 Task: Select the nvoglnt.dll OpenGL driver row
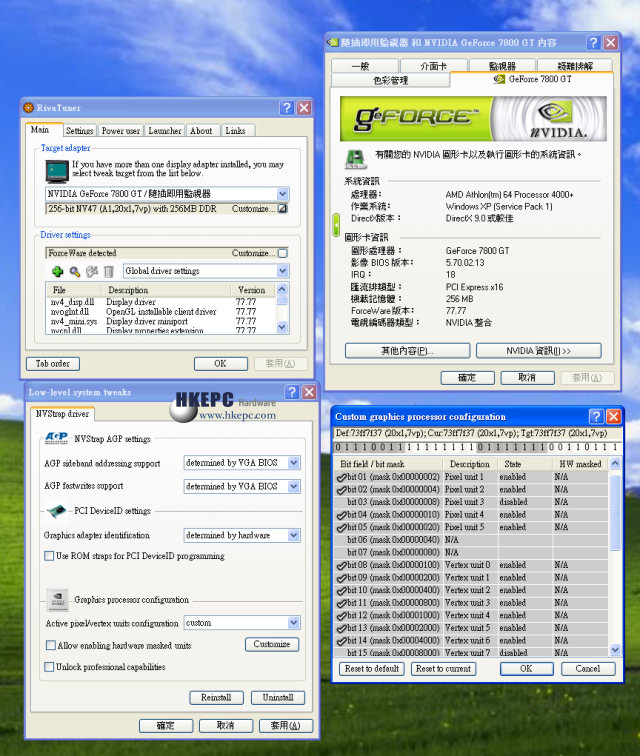(x=162, y=311)
